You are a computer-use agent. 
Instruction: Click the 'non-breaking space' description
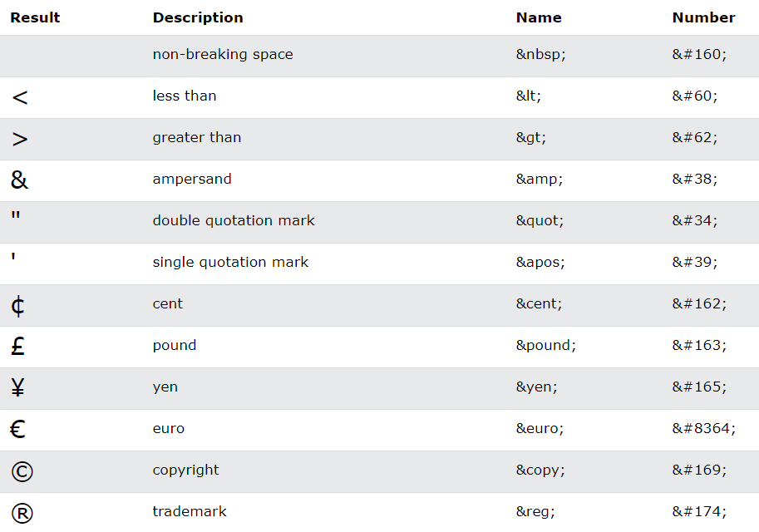(223, 55)
